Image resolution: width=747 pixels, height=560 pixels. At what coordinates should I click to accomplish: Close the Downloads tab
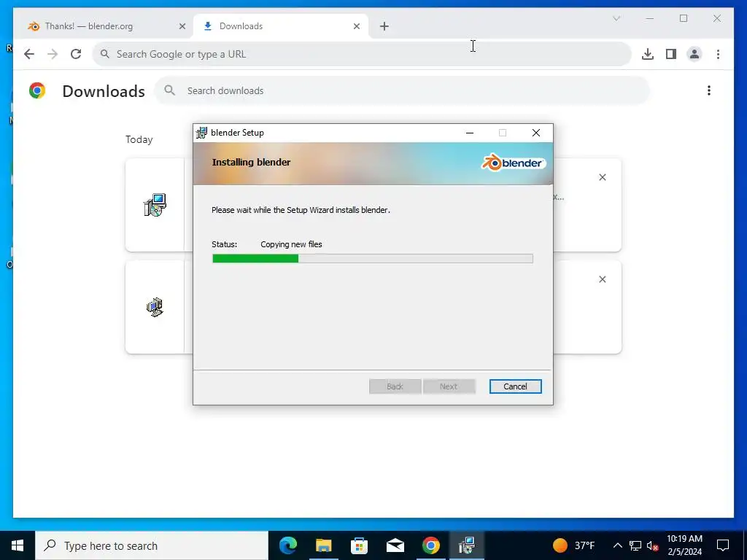356,26
